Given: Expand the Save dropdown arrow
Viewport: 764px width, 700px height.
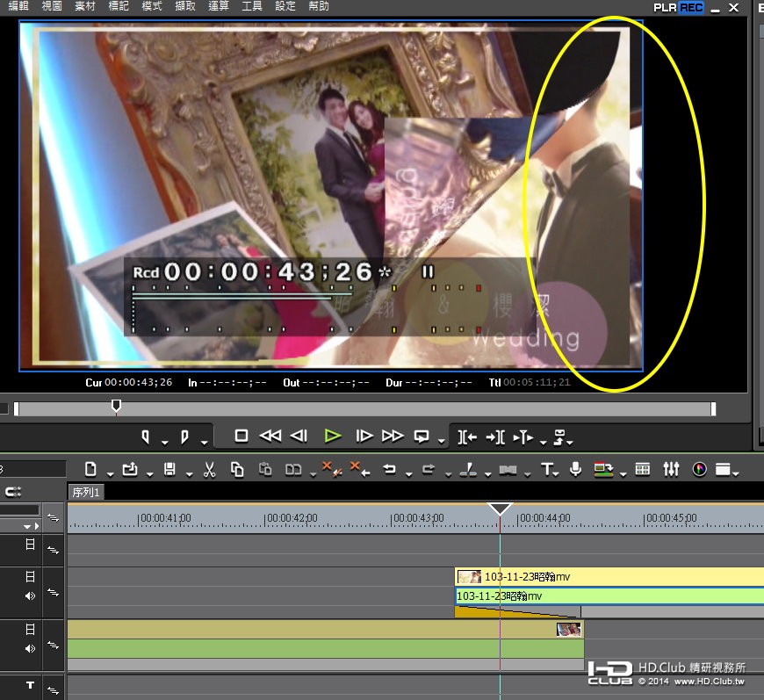Looking at the screenshot, I should (x=189, y=473).
